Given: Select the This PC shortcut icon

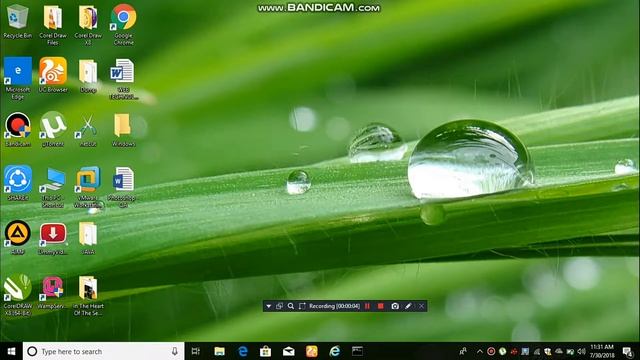Looking at the screenshot, I should tap(53, 187).
